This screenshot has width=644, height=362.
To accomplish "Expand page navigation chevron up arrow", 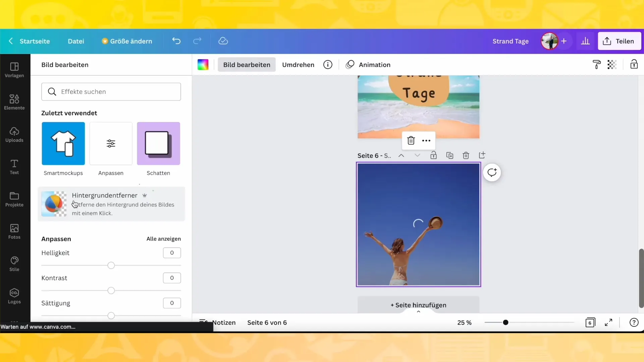I will click(x=401, y=156).
